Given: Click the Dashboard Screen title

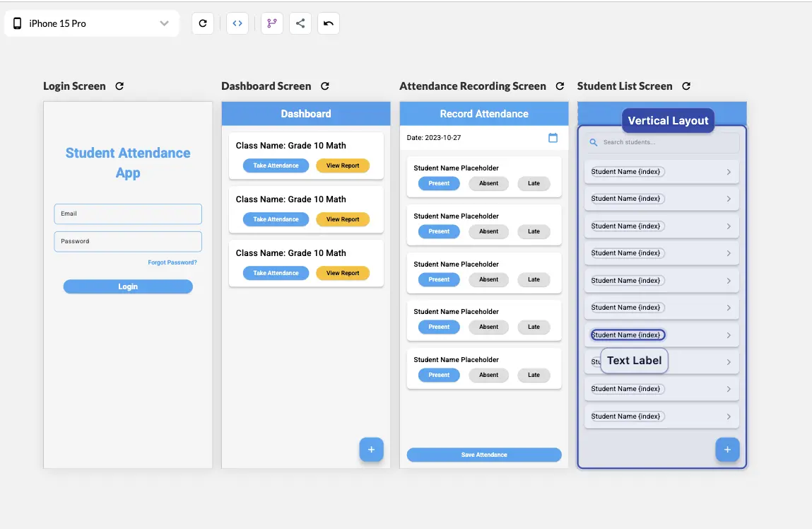Looking at the screenshot, I should (x=266, y=86).
